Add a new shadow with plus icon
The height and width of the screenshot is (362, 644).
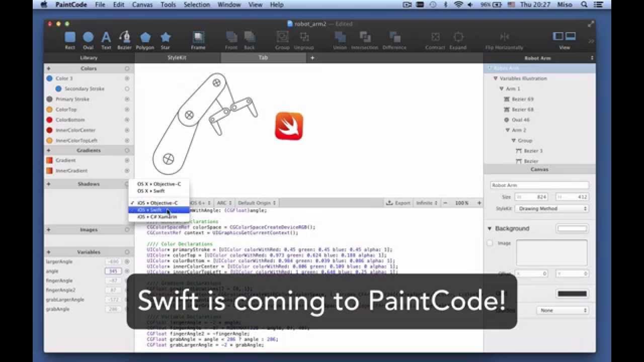click(x=49, y=184)
